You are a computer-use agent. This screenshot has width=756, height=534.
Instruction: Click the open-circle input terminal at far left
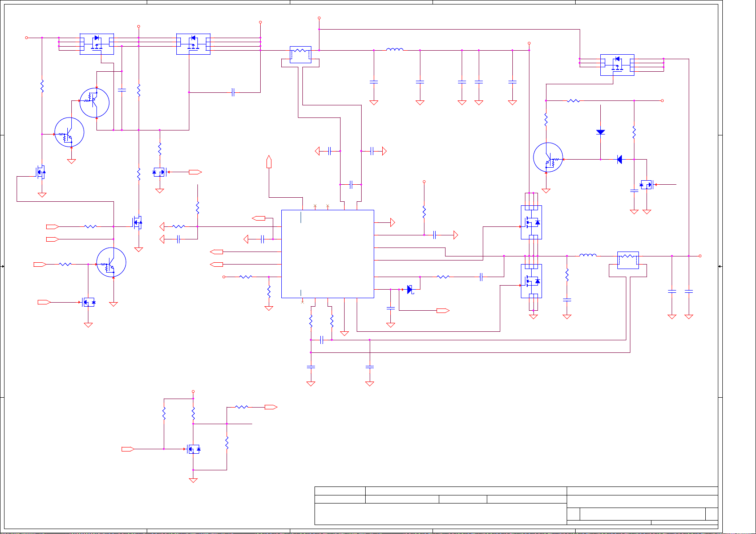click(26, 38)
